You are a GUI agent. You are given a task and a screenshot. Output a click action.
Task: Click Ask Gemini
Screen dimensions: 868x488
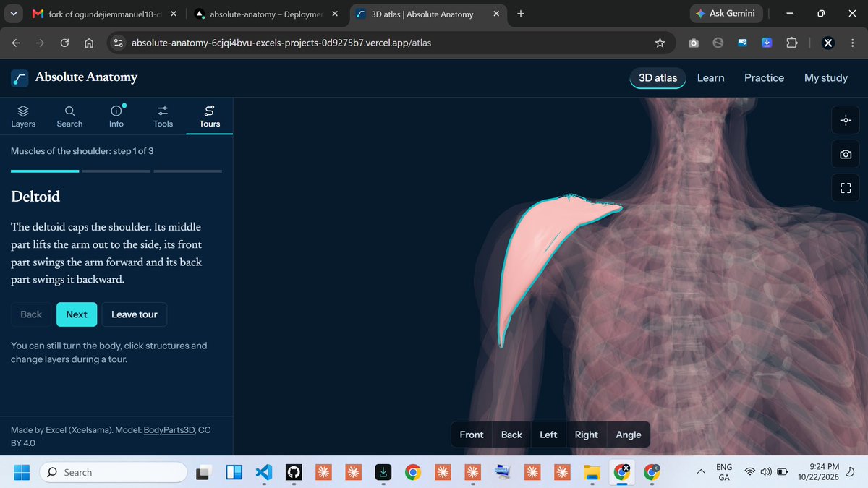[x=726, y=14]
